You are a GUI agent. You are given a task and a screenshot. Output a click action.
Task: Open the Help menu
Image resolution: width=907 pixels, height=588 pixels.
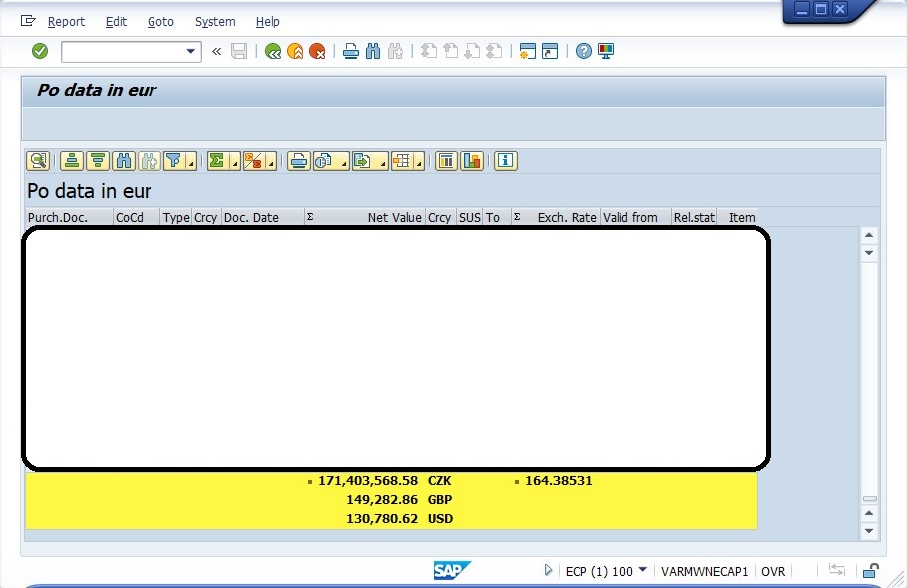(268, 21)
